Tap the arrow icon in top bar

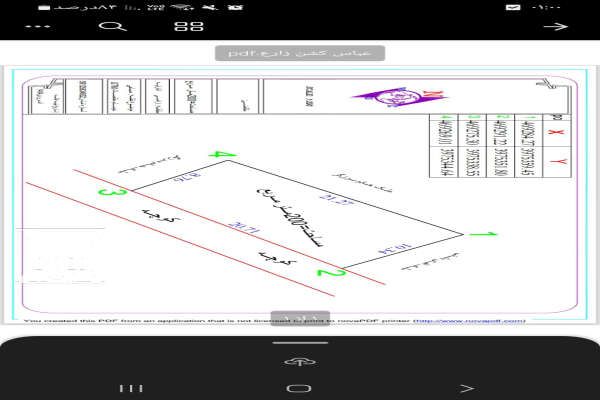(x=556, y=26)
